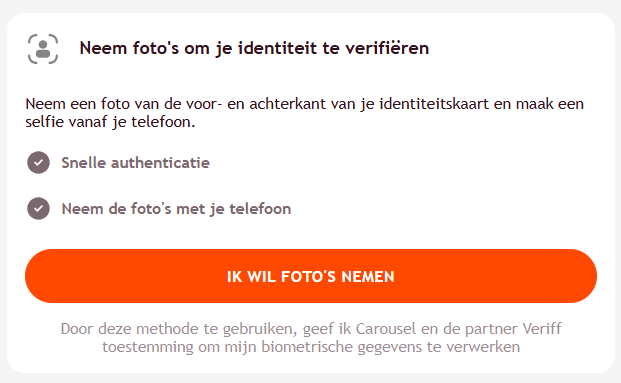This screenshot has height=383, width=621.
Task: Click the word identiteitskaart in the description
Action: pyautogui.click(x=434, y=104)
